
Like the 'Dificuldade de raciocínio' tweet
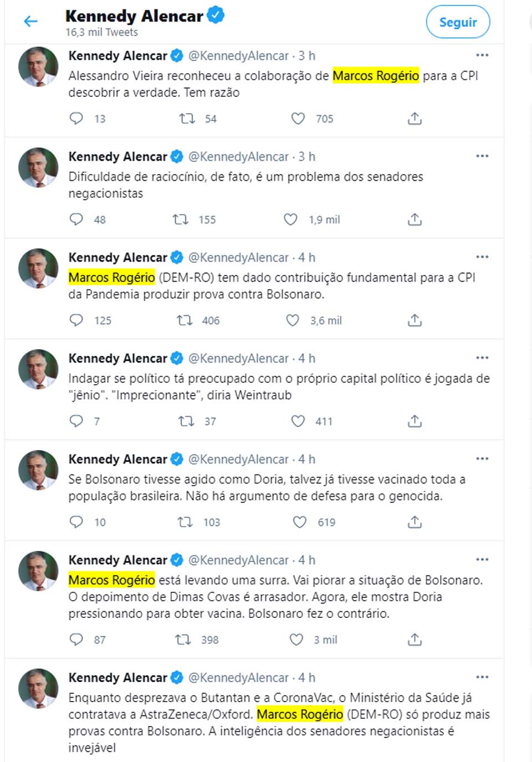pyautogui.click(x=291, y=219)
